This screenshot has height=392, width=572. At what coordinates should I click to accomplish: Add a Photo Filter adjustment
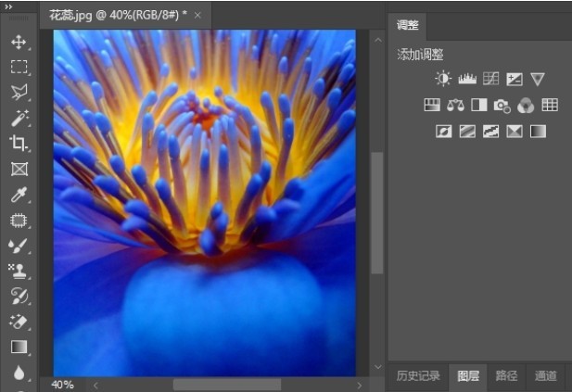[502, 106]
